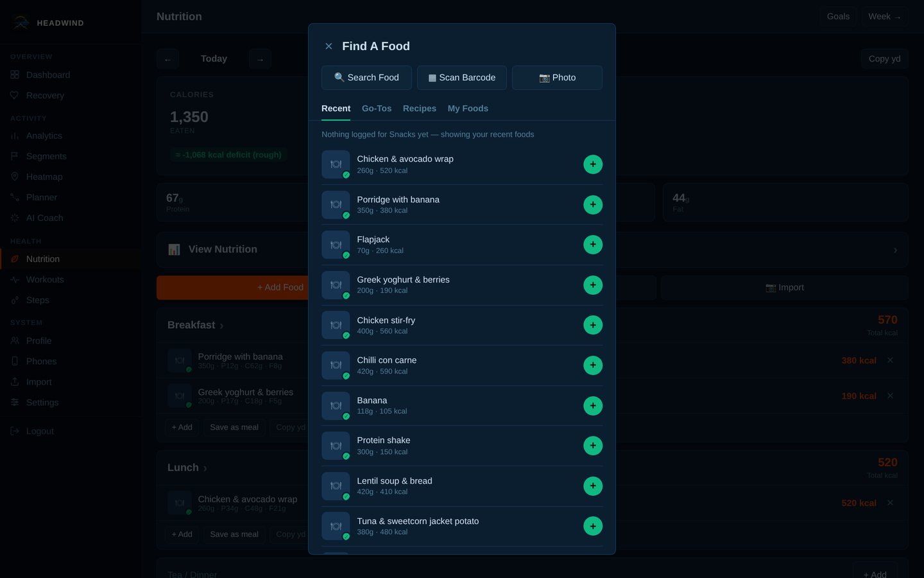
Task: Click the Banana food thumbnail
Action: pyautogui.click(x=336, y=406)
